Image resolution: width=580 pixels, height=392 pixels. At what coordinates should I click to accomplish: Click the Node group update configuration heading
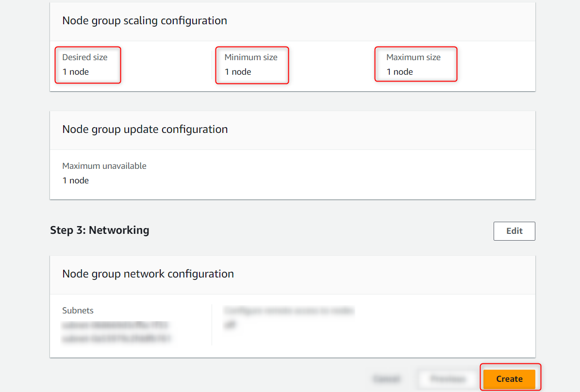145,130
